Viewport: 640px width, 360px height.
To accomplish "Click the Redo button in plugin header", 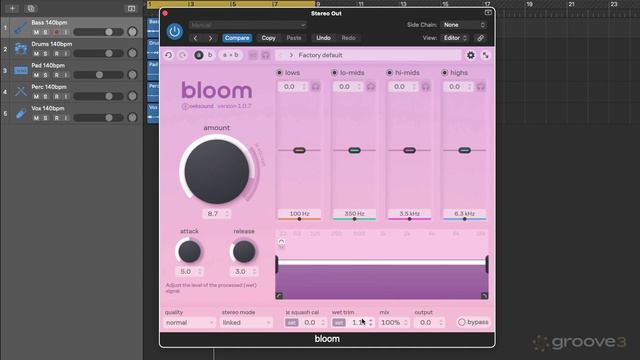I will (349, 38).
